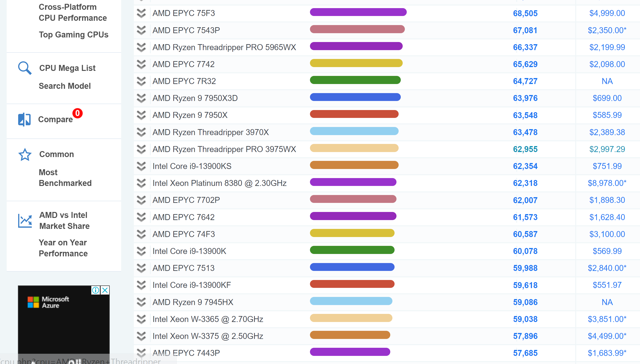Open AMD Ryzen 9 7950X3D link
Image resolution: width=640 pixels, height=364 pixels.
(x=195, y=98)
